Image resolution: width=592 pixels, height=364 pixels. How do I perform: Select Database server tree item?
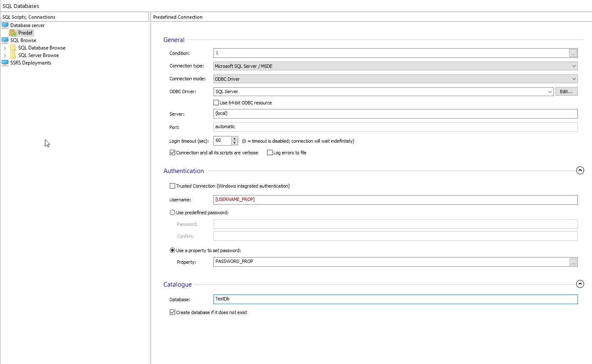point(27,25)
